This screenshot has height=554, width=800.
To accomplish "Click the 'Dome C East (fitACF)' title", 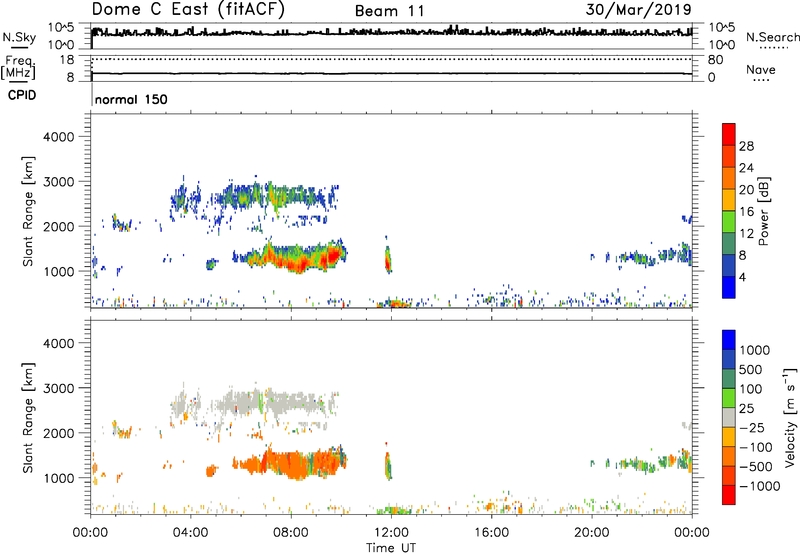I will [188, 10].
